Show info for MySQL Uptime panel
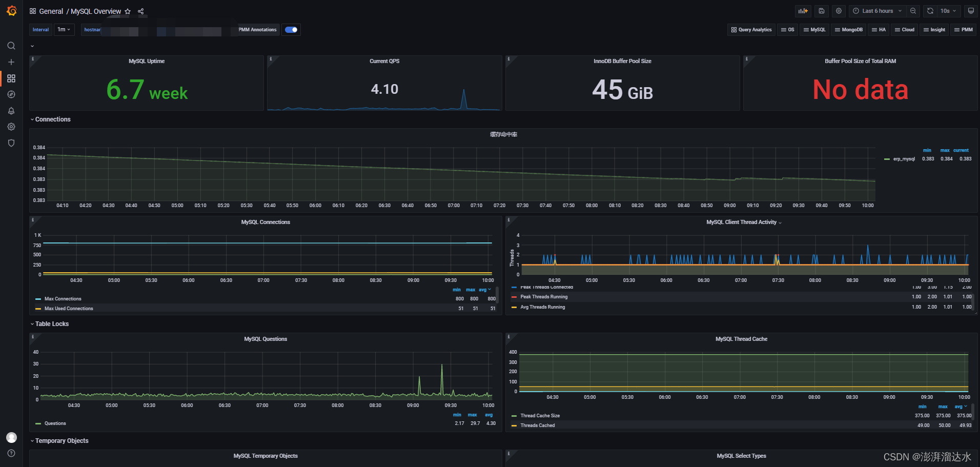 33,59
